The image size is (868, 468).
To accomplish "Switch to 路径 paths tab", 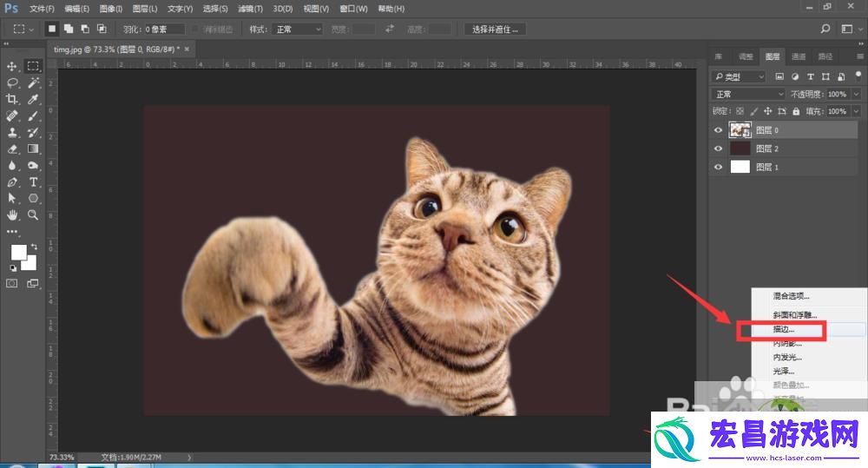I will 825,56.
